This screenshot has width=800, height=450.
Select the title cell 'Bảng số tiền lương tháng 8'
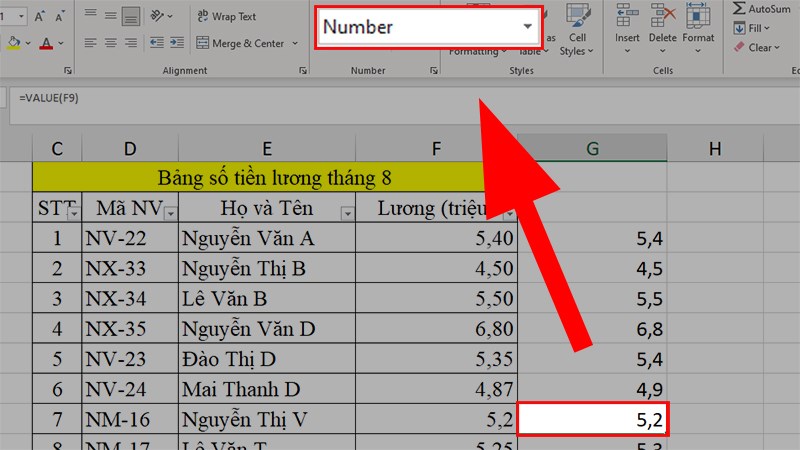[x=274, y=178]
